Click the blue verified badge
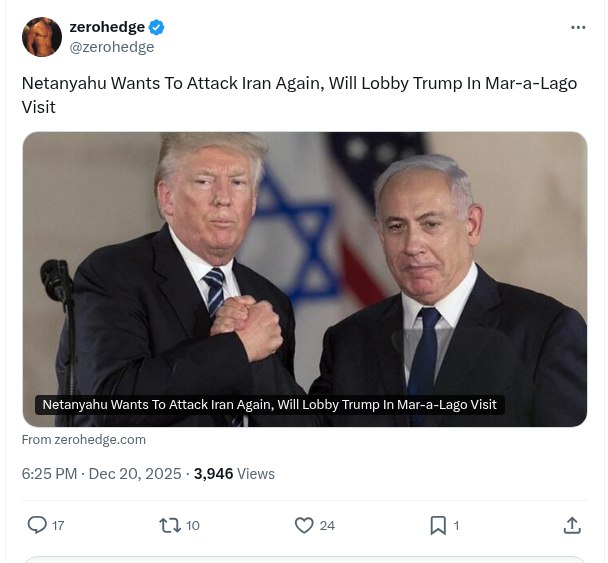This screenshot has height=563, width=608. click(157, 28)
